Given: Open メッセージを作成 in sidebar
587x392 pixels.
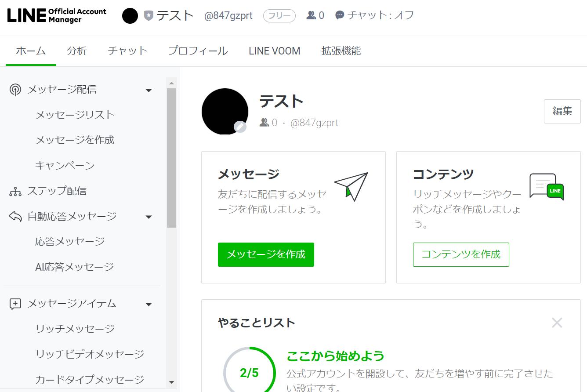Looking at the screenshot, I should tap(75, 140).
